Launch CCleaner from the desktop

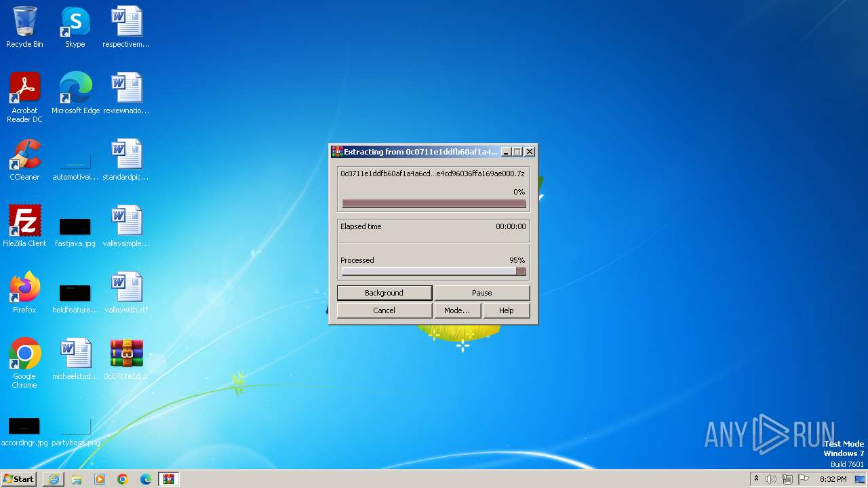(x=24, y=161)
